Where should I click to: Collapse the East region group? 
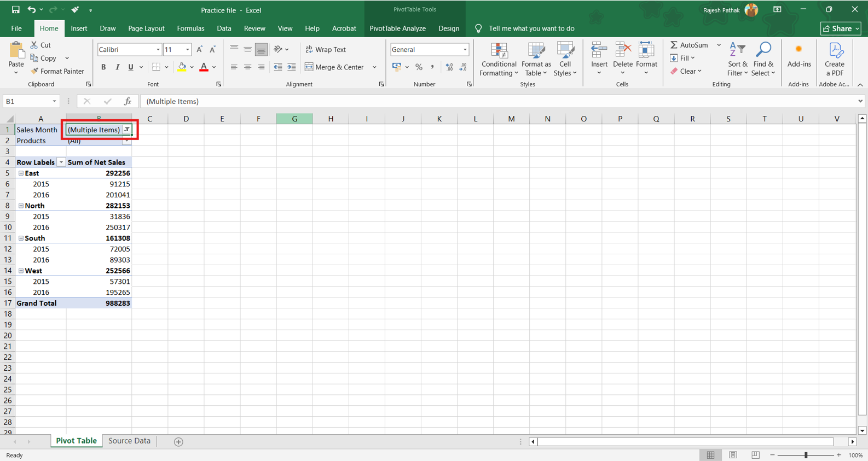(21, 173)
